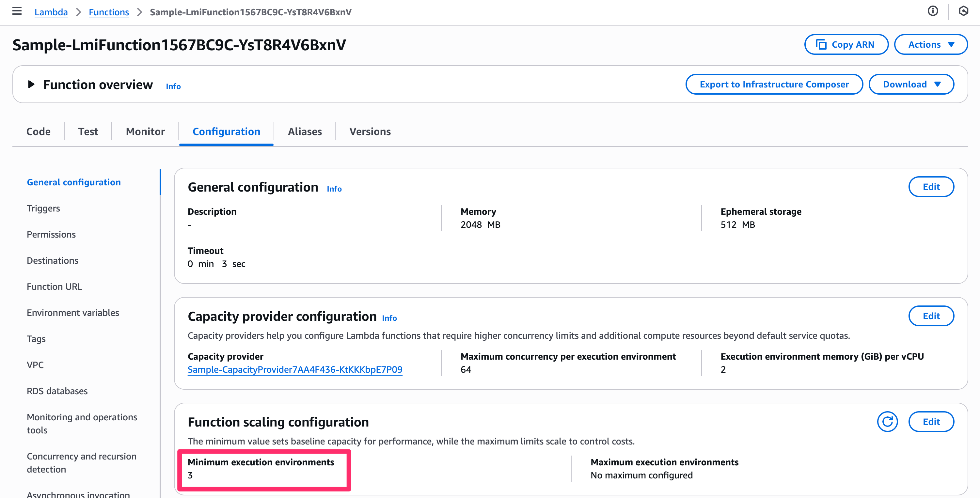The width and height of the screenshot is (980, 498).
Task: Open the hamburger navigation menu
Action: tap(17, 11)
